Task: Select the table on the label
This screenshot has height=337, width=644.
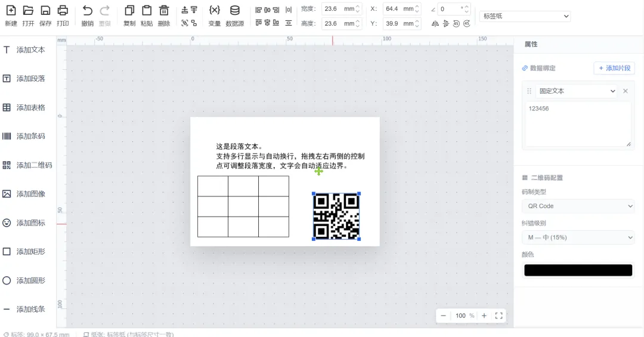Action: (x=243, y=206)
